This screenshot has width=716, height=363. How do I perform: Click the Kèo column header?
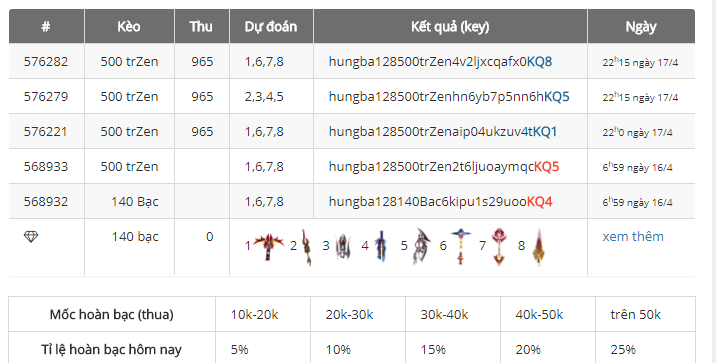coord(129,26)
